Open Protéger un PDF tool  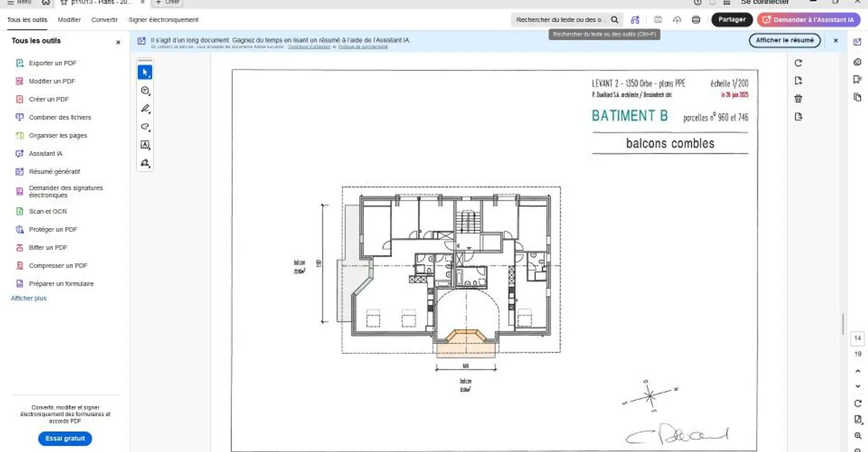(53, 230)
